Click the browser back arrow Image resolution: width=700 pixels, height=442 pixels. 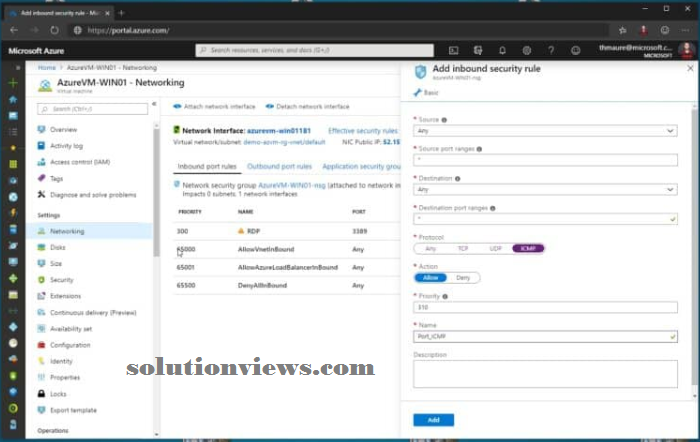(x=14, y=30)
